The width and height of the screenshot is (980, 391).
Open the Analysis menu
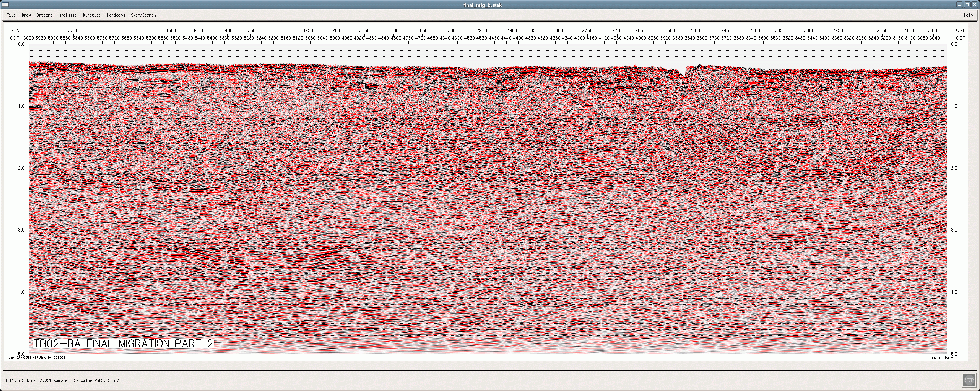(68, 15)
